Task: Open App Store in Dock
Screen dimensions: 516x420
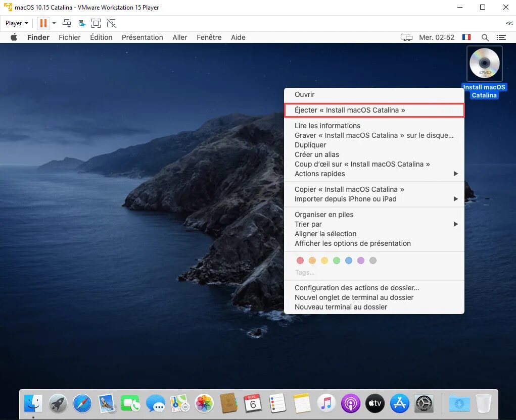Action: tap(399, 403)
